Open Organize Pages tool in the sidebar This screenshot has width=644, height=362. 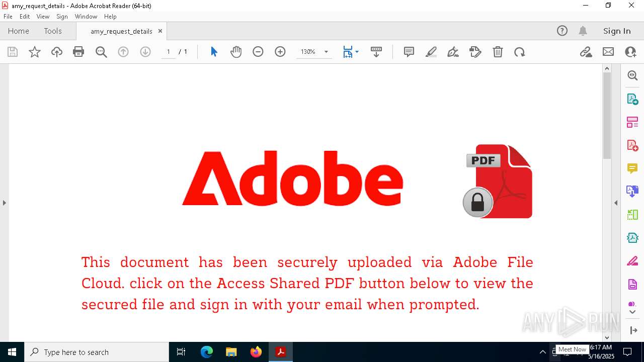[x=632, y=122]
